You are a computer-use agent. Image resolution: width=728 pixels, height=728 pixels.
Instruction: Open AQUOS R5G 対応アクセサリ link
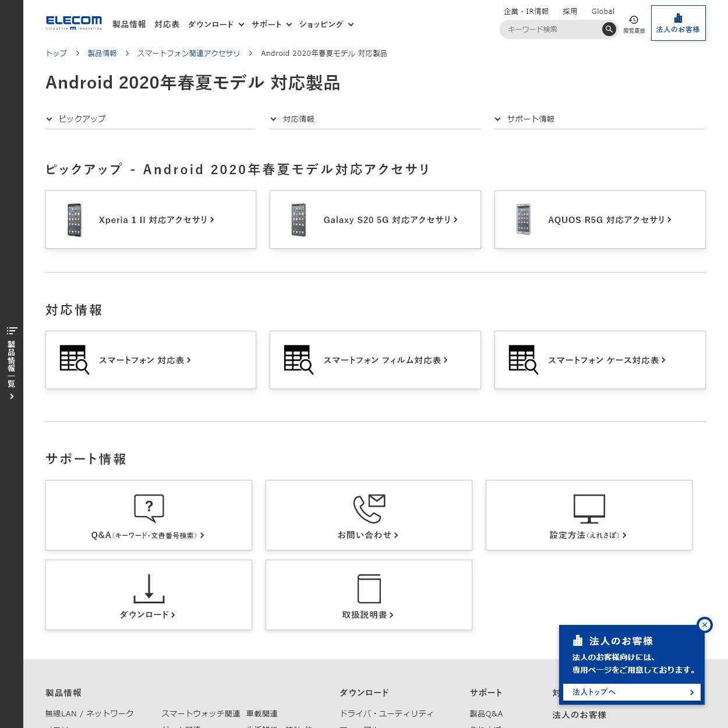(x=600, y=220)
